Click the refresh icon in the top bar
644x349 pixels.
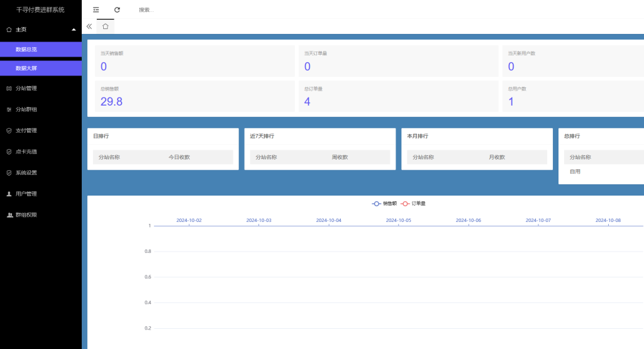[117, 9]
